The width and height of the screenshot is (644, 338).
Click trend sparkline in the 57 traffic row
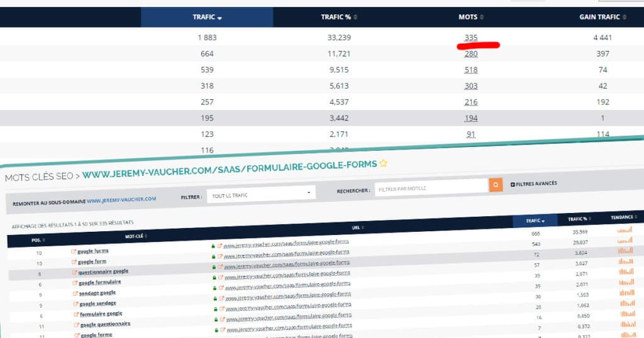(626, 261)
